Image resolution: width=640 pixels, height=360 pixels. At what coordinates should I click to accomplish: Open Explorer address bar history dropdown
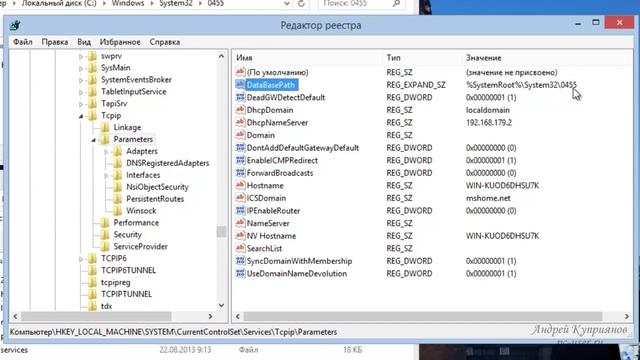[287, 4]
